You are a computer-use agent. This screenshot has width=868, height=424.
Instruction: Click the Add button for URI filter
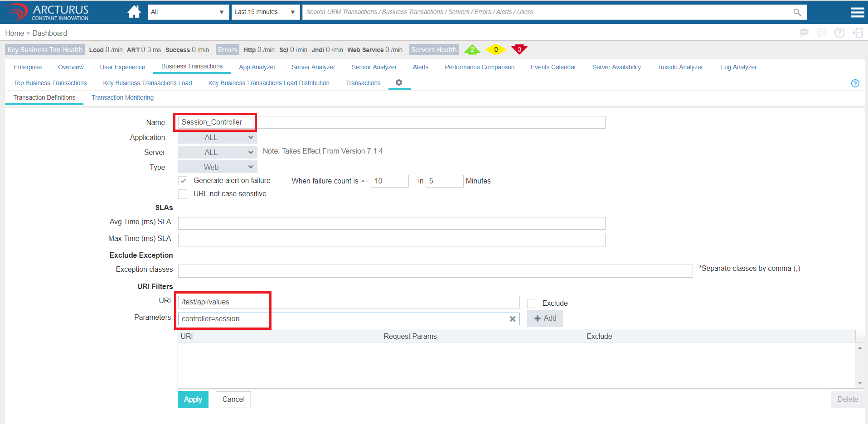tap(545, 318)
